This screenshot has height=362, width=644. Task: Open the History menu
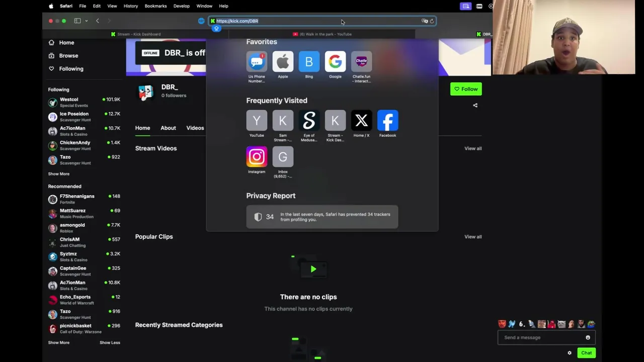[131, 6]
